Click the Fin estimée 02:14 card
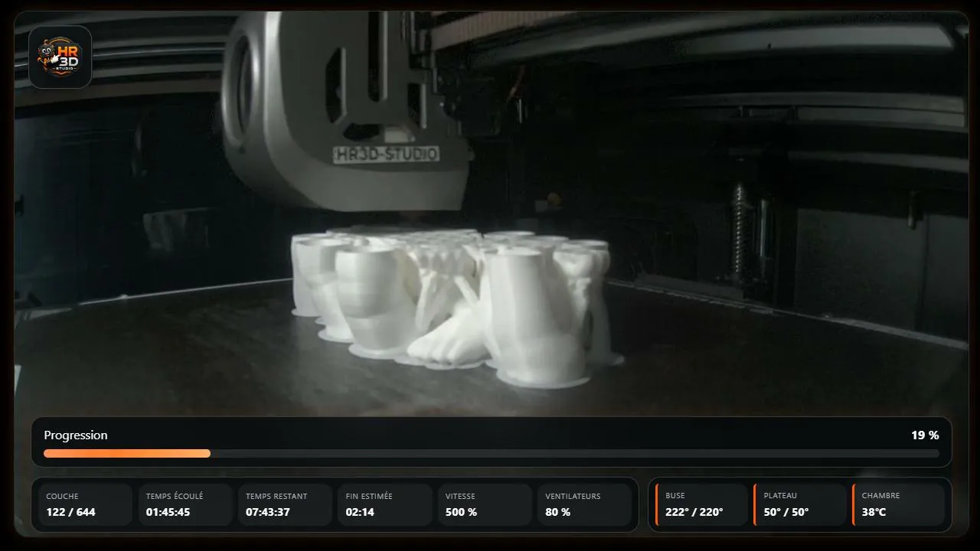 click(385, 504)
